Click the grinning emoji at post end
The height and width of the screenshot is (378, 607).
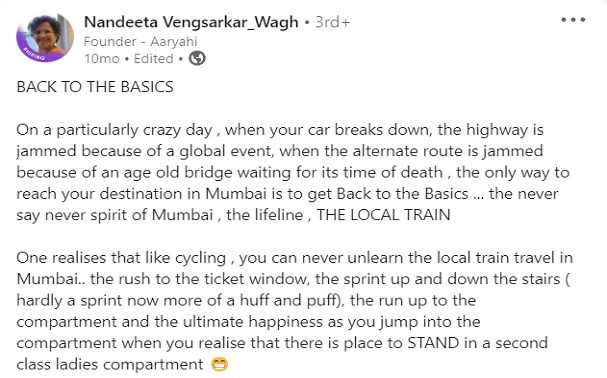click(219, 364)
